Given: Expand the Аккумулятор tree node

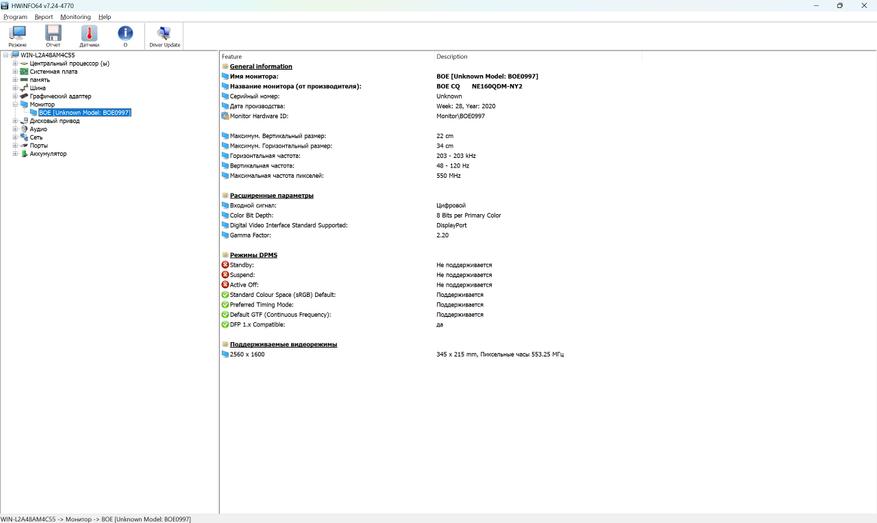Looking at the screenshot, I should [x=15, y=154].
